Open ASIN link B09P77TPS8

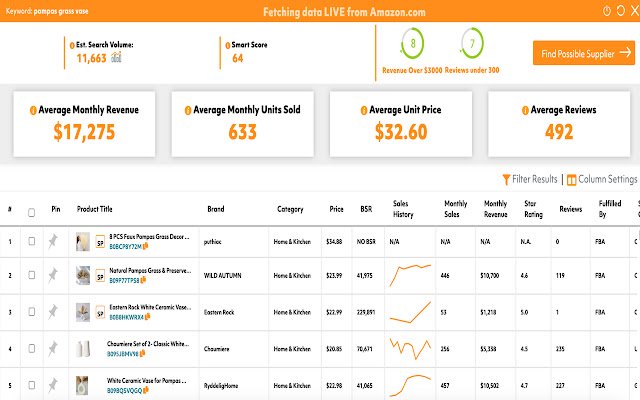124,281
